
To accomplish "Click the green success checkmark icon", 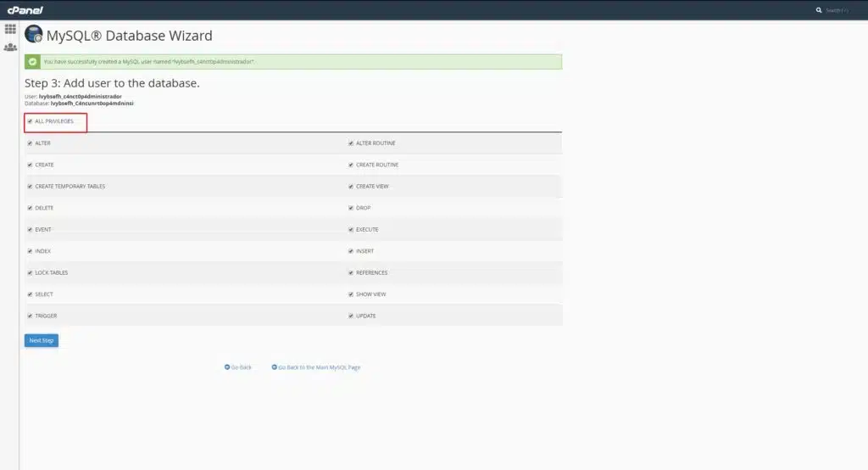I will click(x=32, y=62).
